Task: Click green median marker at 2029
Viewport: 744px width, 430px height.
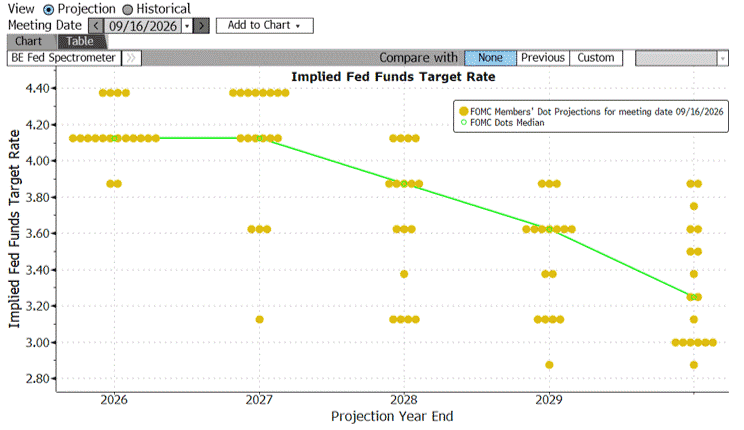Action: (x=549, y=229)
